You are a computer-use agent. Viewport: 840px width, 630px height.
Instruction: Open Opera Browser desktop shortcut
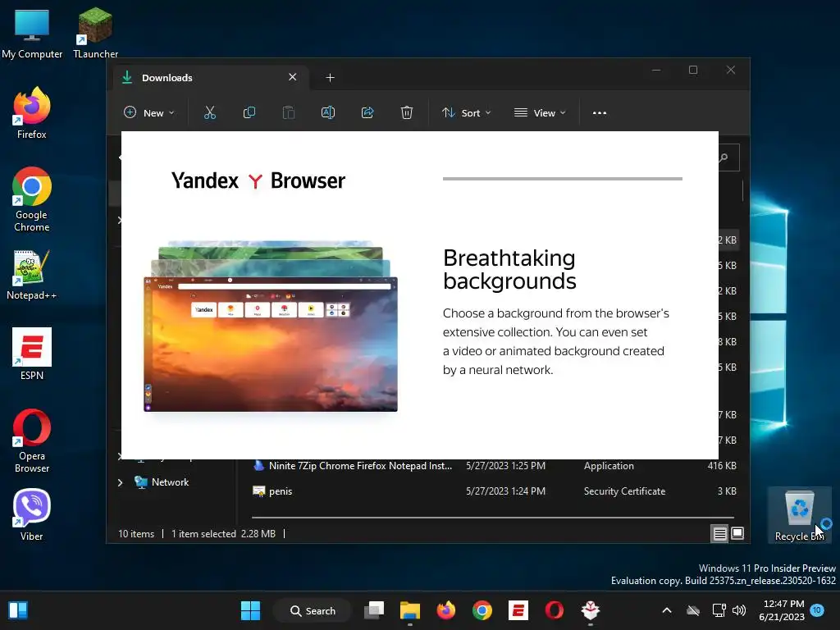(32, 441)
